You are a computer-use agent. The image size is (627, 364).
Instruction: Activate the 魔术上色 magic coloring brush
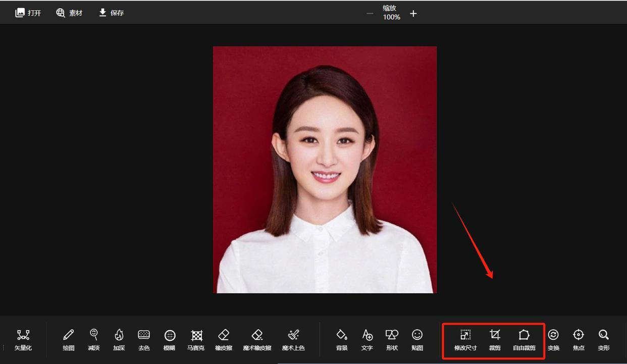293,339
